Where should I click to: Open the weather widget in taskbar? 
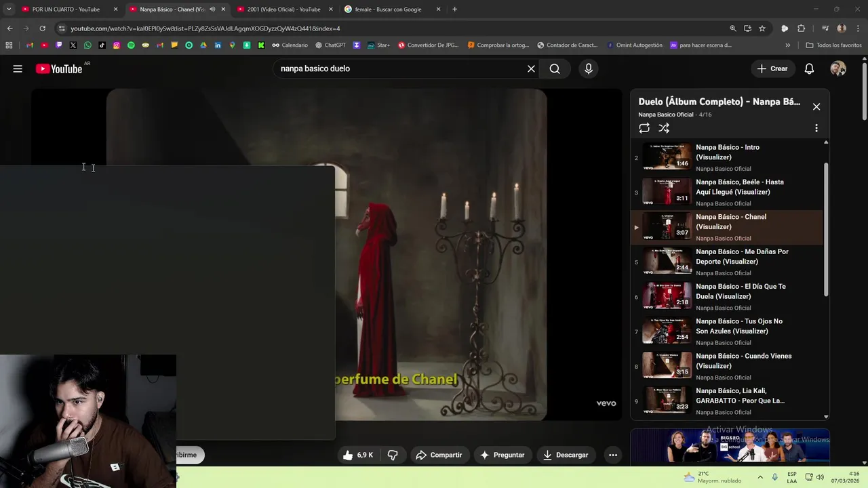coord(714,477)
